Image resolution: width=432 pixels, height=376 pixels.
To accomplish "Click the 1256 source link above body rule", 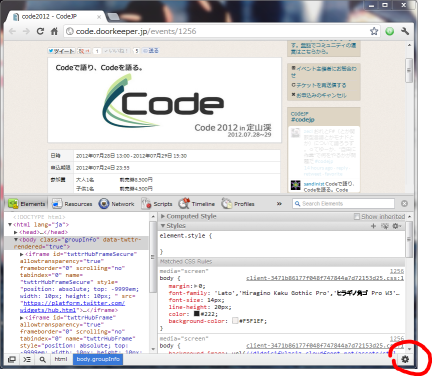I will point(397,271).
